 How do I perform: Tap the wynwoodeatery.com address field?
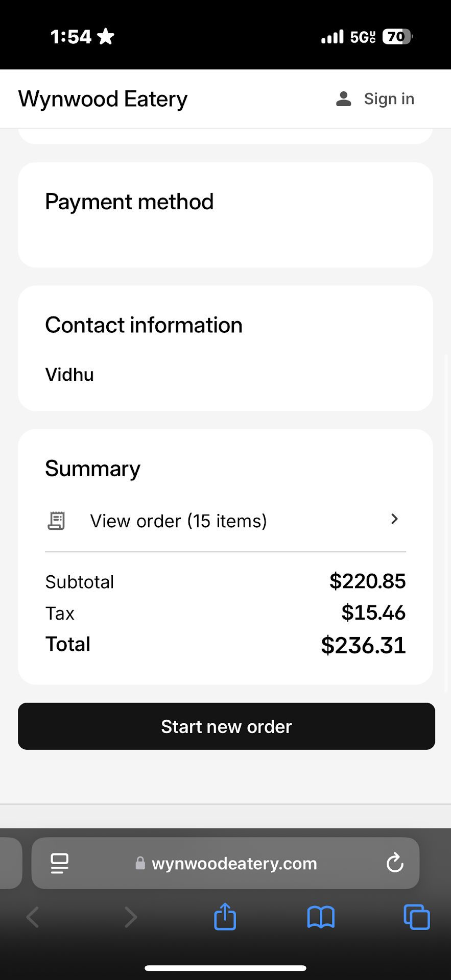click(x=234, y=863)
